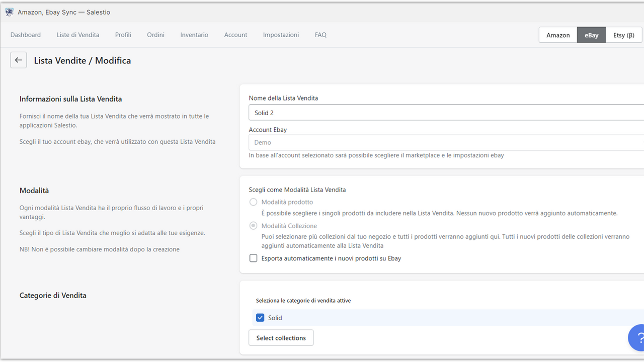Click the Salestio app logo icon
The image size is (644, 362).
[9, 12]
